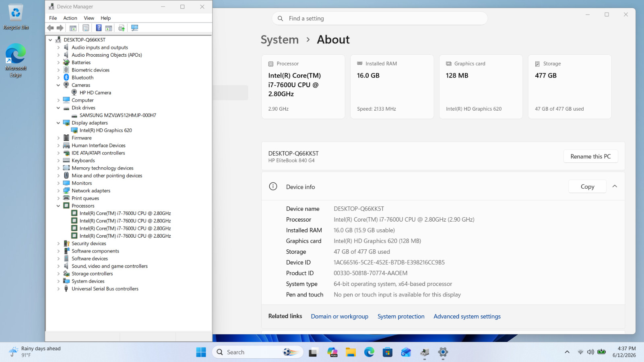Select the HP HD Camera device icon
Screen dimensions: 644x362
tap(74, 93)
